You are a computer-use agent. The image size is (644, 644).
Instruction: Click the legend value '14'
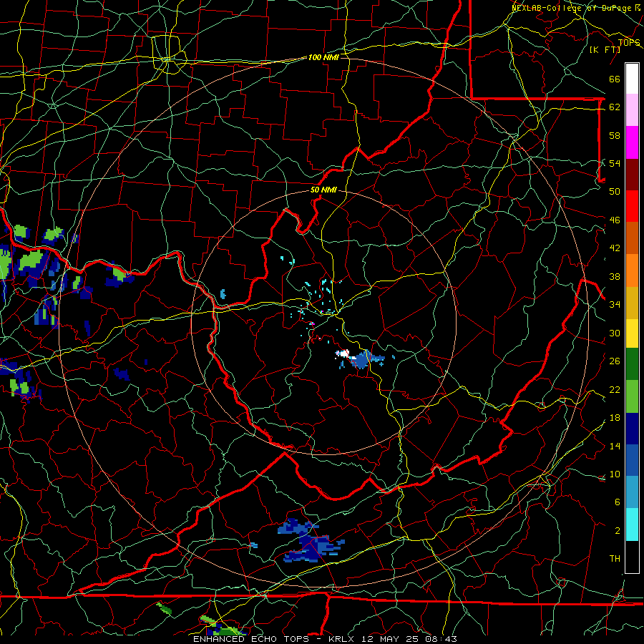(x=615, y=446)
